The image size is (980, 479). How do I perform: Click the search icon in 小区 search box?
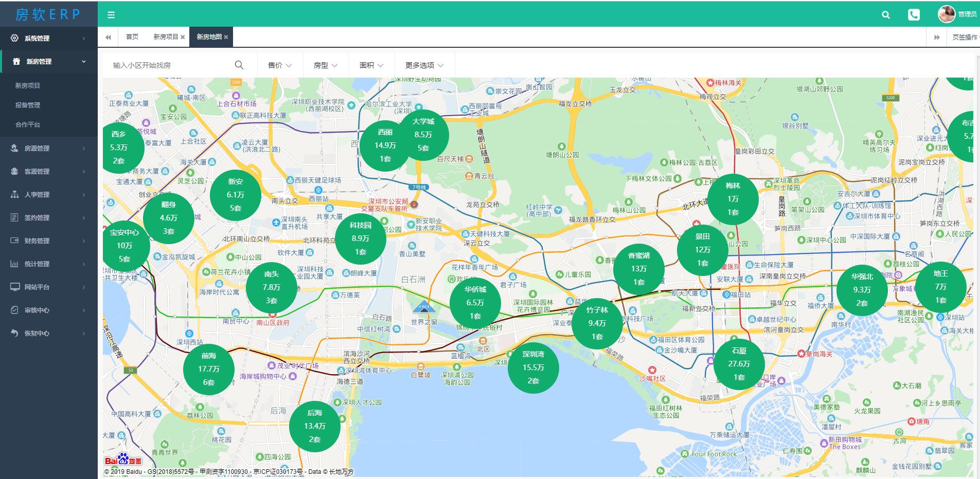[x=239, y=65]
